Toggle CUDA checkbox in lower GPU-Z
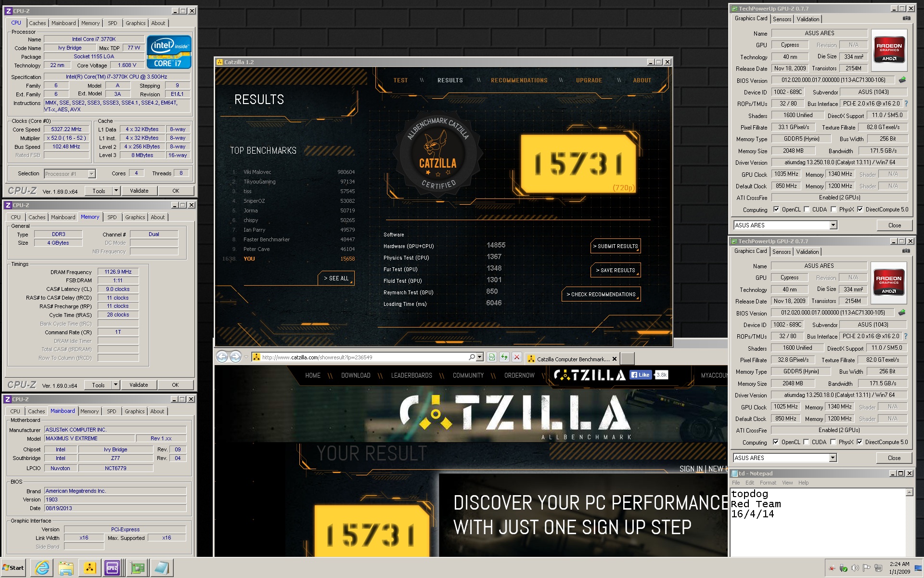Image resolution: width=924 pixels, height=578 pixels. click(x=807, y=442)
